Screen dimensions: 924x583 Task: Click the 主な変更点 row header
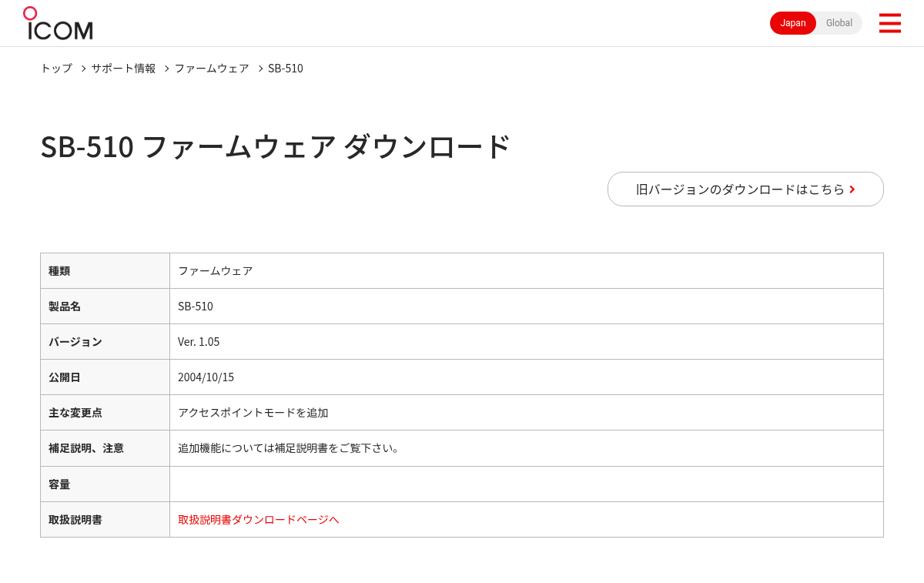(105, 413)
